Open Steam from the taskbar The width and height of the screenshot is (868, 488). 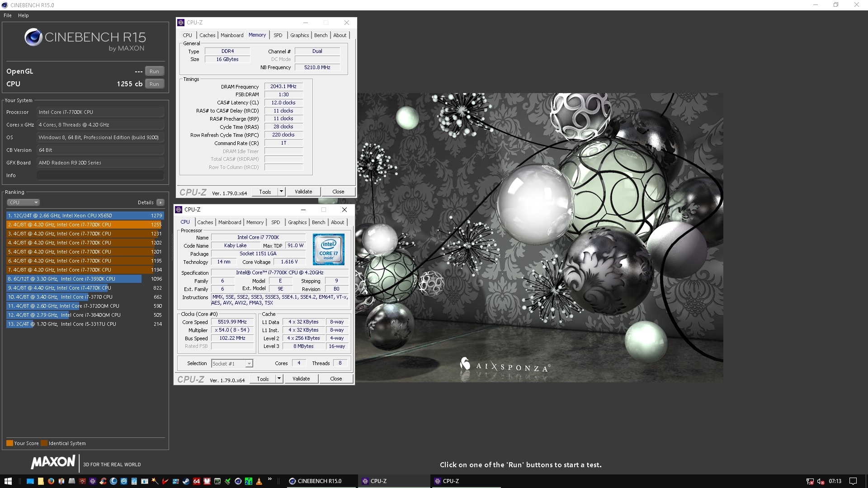186,481
